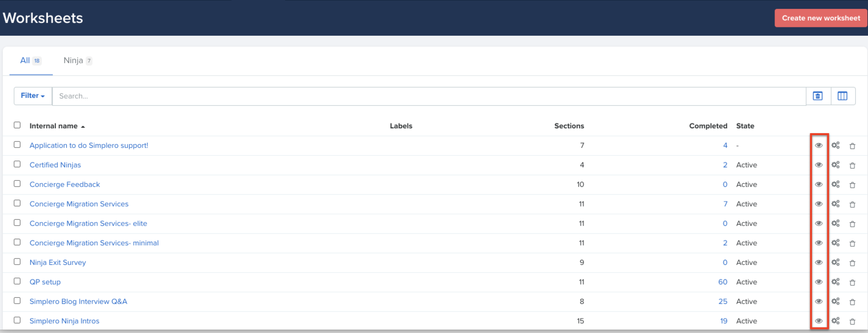Preview Ninja Exit Survey with eye icon

(819, 262)
